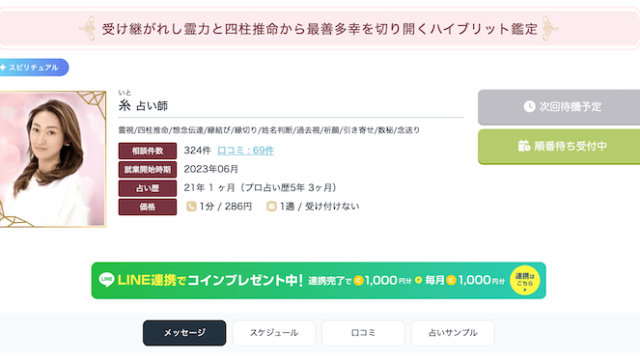Select the 占いサンプル tab
The height and width of the screenshot is (360, 640).
point(453,333)
